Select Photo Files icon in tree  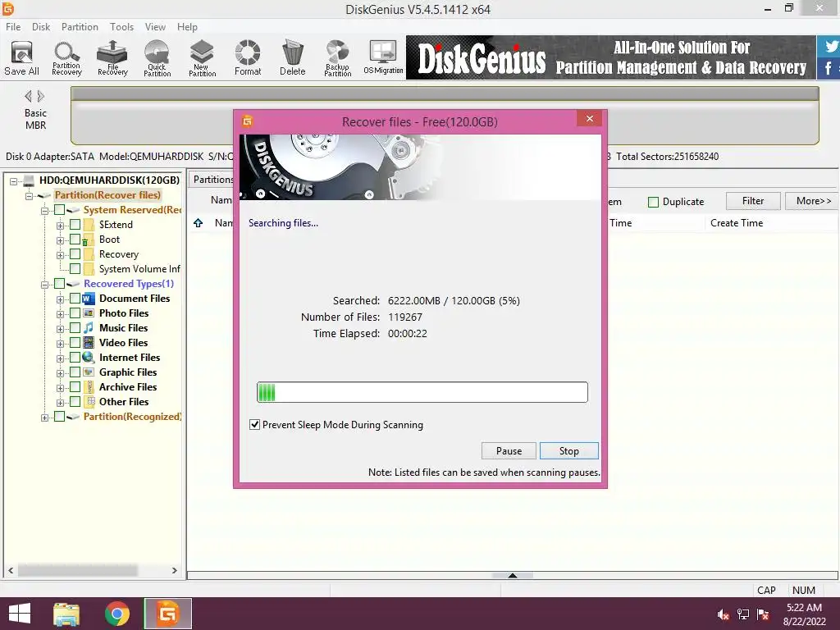click(x=89, y=313)
